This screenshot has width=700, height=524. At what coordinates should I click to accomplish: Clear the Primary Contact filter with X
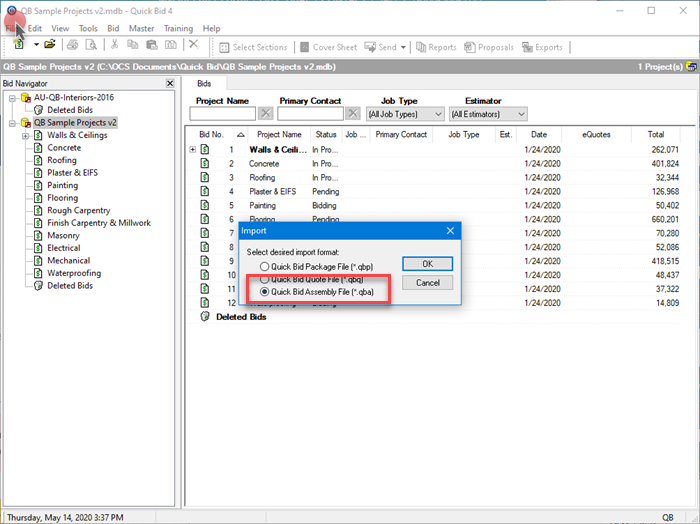coord(353,114)
